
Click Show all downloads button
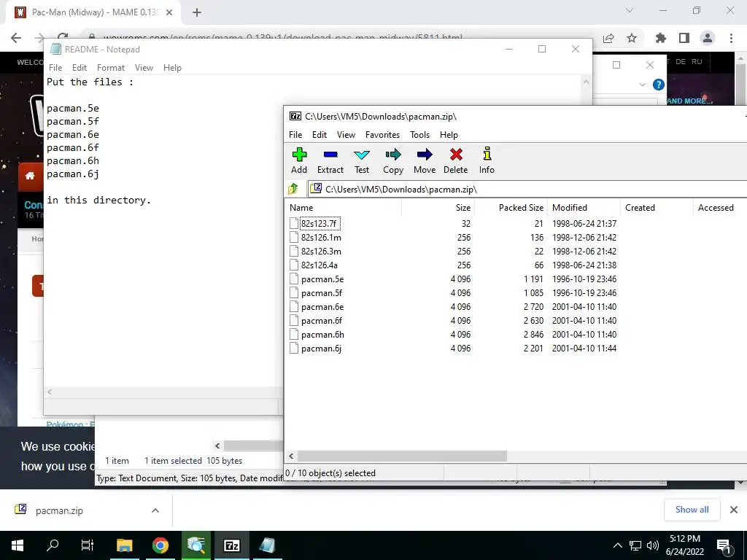[x=692, y=510]
